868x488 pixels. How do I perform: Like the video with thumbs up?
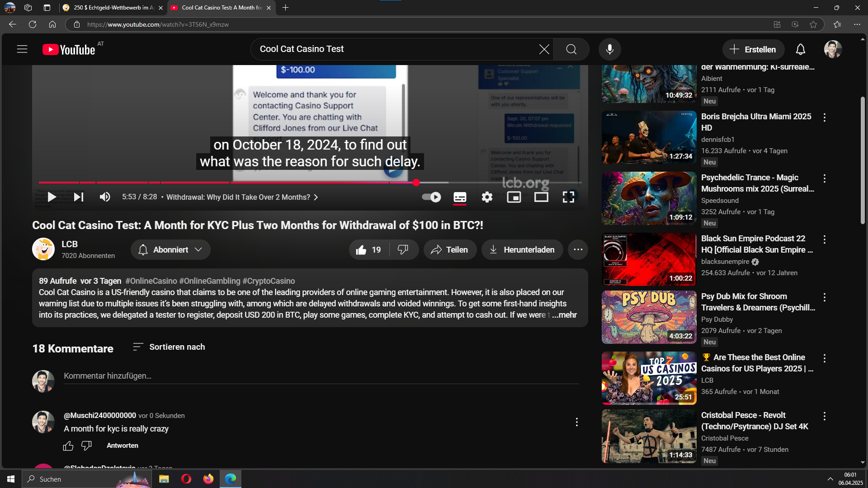tap(368, 250)
